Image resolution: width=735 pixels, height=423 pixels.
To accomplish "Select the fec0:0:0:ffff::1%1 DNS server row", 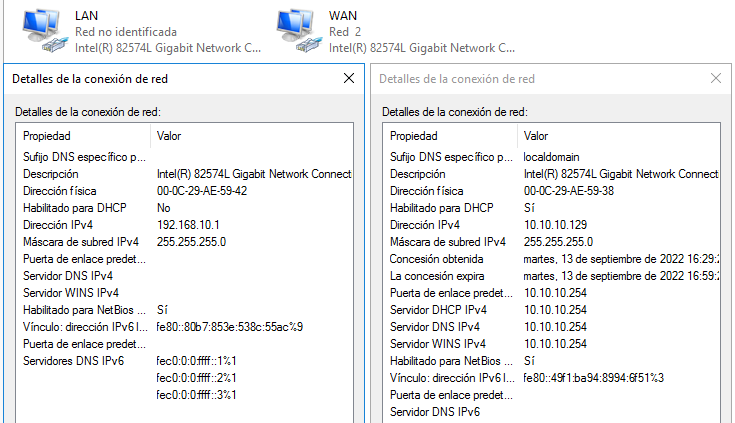I will click(x=196, y=361).
